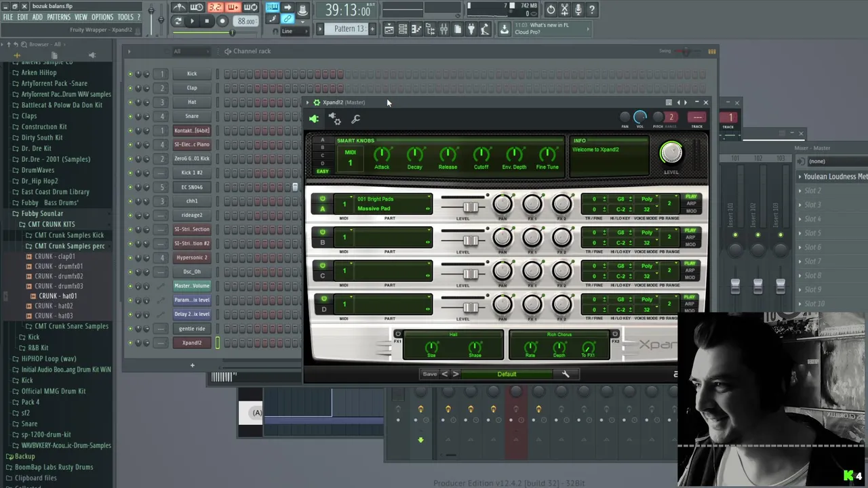The height and width of the screenshot is (488, 868).
Task: Toggle pattern/song mode switch
Action: [x=178, y=21]
